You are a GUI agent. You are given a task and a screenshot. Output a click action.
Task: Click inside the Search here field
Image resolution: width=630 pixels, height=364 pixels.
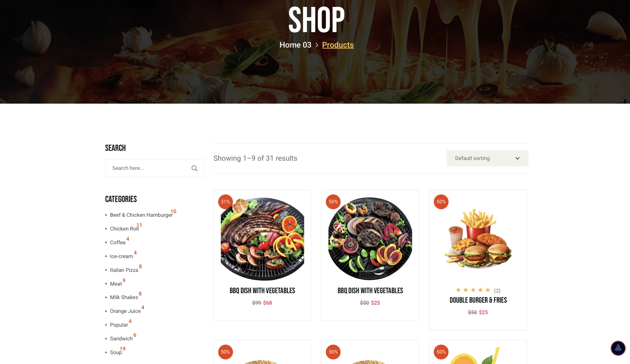tap(149, 168)
